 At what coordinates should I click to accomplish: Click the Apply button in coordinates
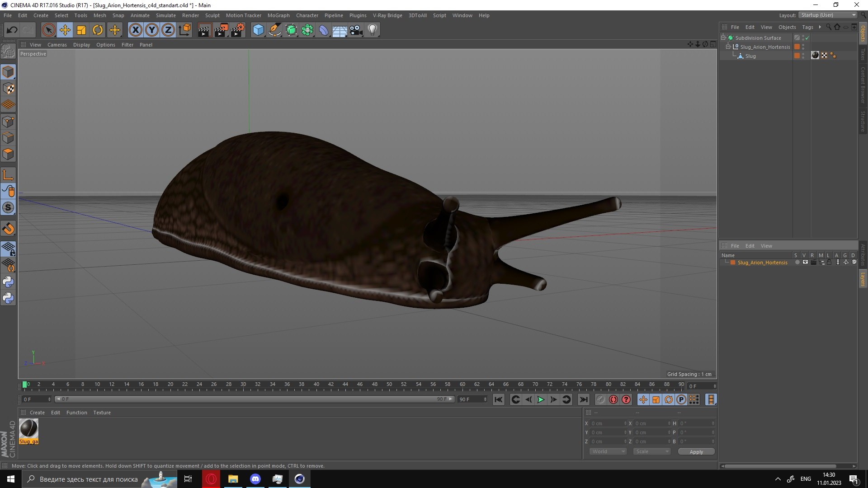click(x=696, y=452)
